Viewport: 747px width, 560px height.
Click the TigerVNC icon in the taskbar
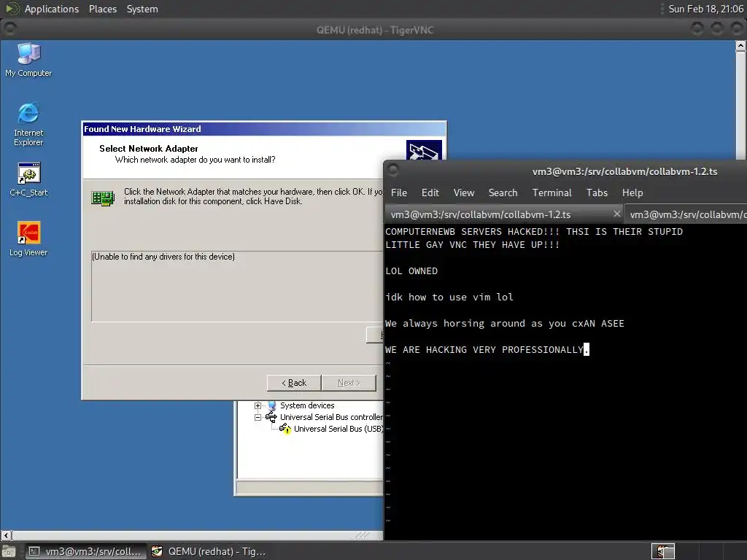(157, 551)
